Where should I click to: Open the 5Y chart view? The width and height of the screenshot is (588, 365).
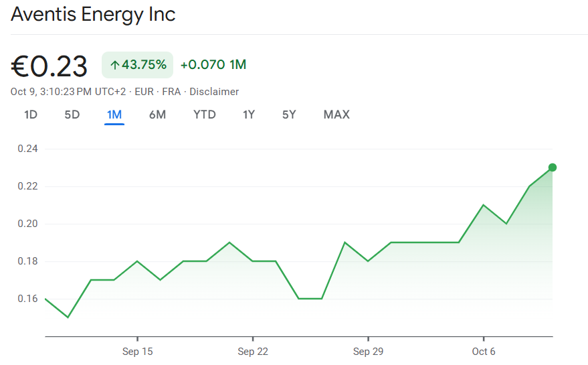[x=289, y=115]
